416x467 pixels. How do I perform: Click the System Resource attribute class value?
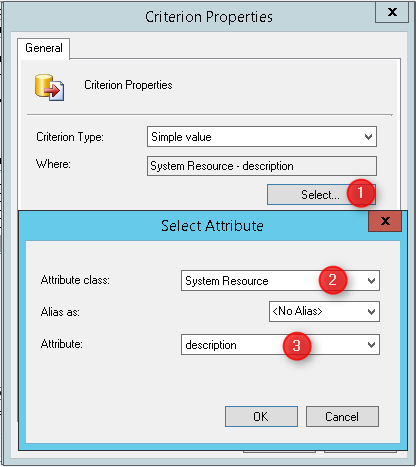[227, 281]
